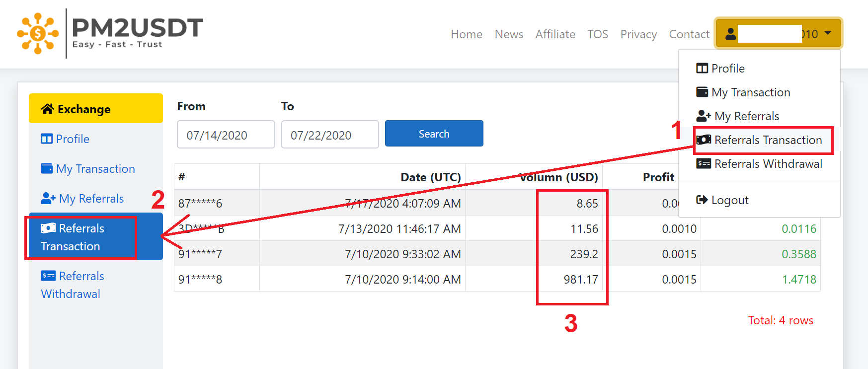The height and width of the screenshot is (369, 868).
Task: Click the user avatar icon in account button
Action: (x=730, y=34)
